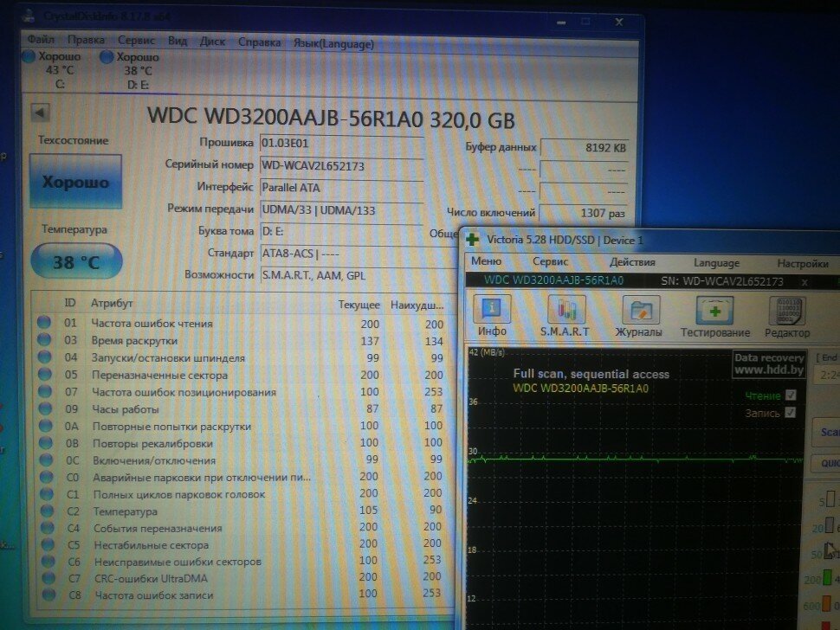Click Текущее column header
The height and width of the screenshot is (630, 840).
(359, 305)
